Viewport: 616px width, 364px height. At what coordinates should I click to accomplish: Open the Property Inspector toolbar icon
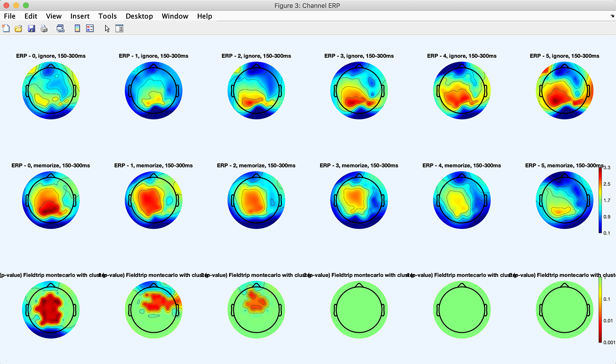(x=119, y=28)
